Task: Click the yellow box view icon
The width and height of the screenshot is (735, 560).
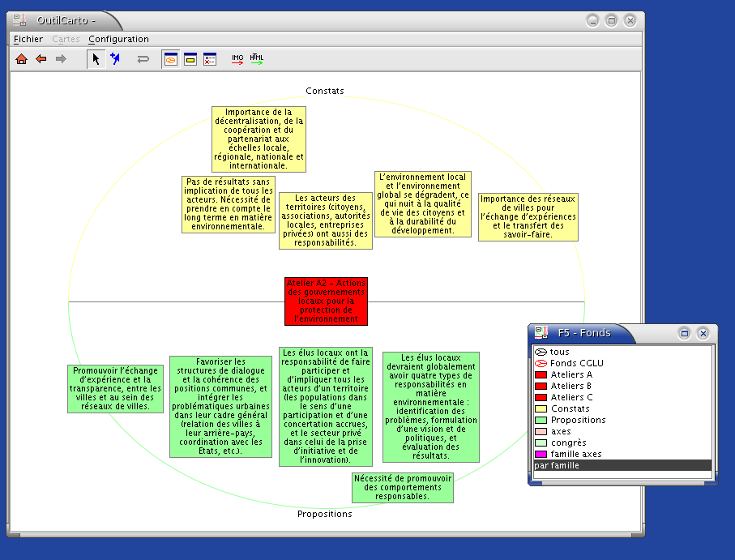Action: [x=190, y=59]
